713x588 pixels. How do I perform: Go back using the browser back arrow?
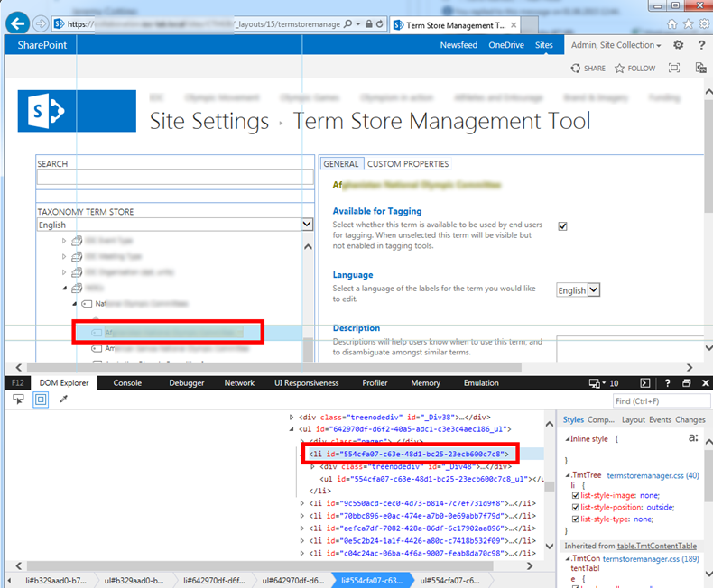18,23
